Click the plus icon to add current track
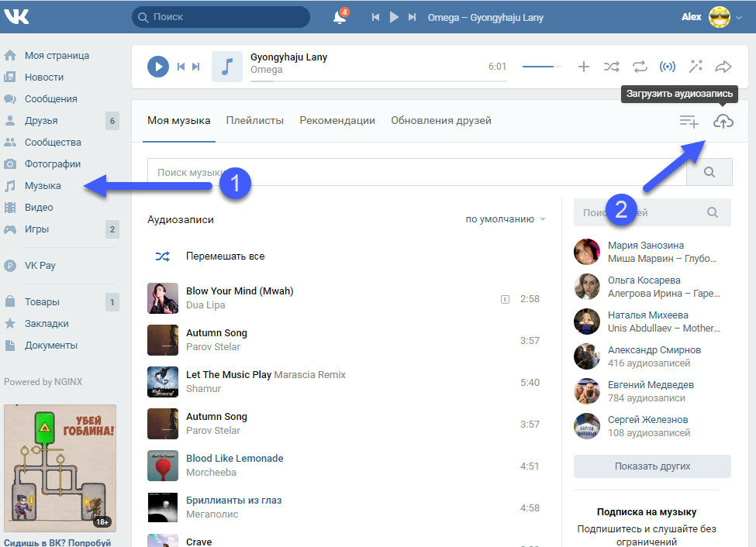 (x=583, y=67)
